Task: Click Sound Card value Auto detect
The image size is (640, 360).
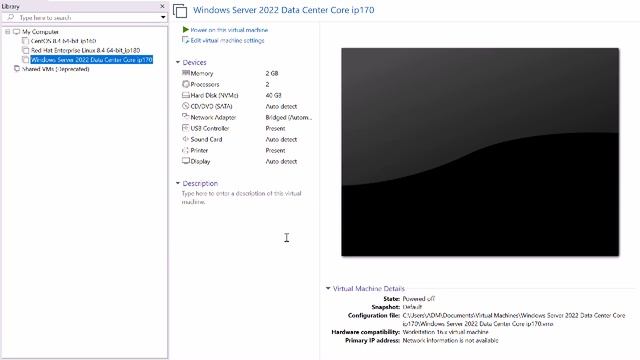Action: tap(281, 139)
